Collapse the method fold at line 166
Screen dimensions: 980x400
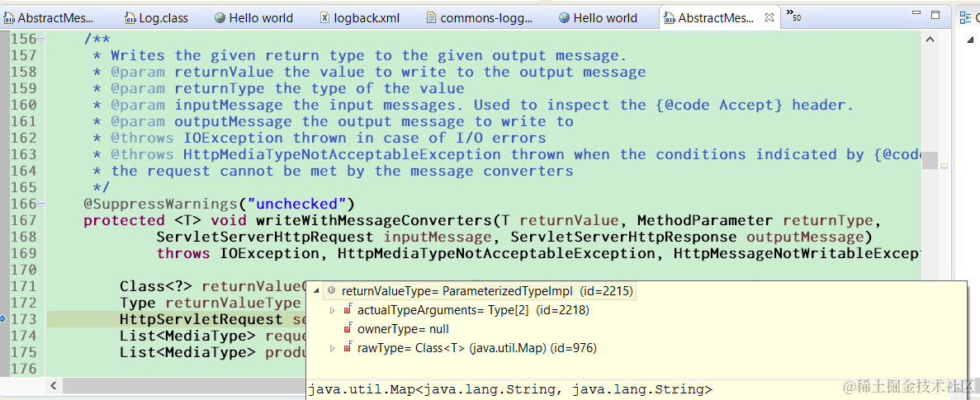(41, 204)
